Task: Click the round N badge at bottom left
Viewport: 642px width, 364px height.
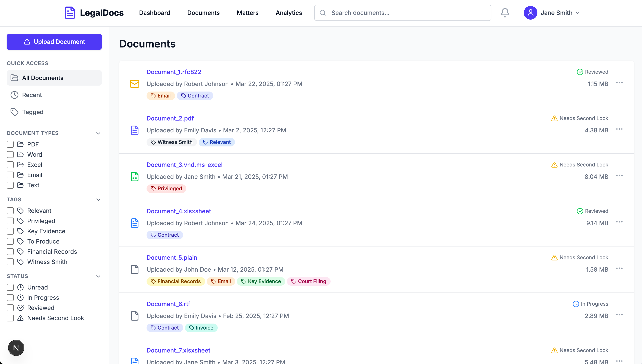Action: pyautogui.click(x=16, y=348)
